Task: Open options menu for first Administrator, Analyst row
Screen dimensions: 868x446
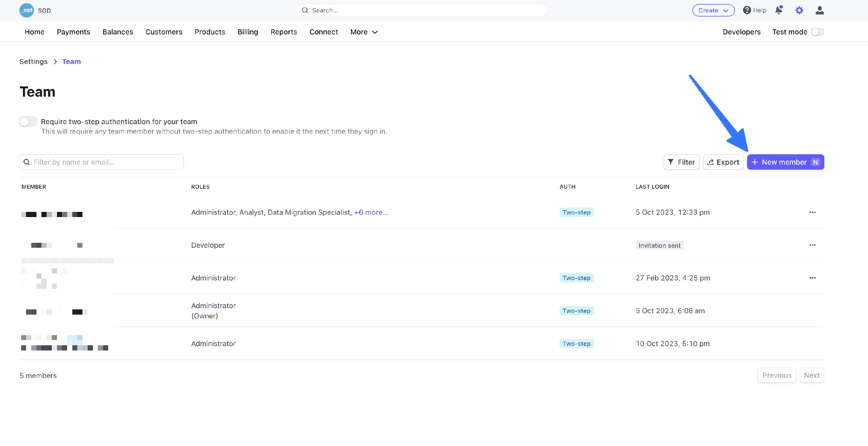Action: pos(812,212)
